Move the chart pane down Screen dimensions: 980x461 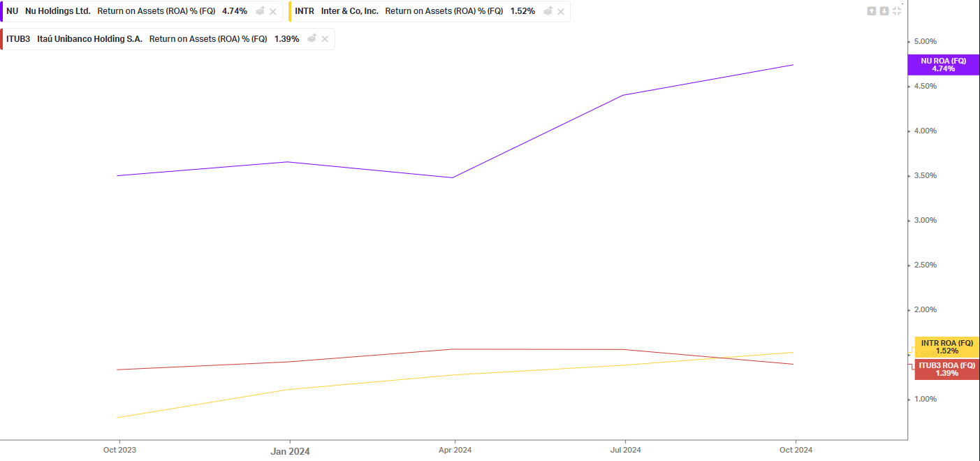(x=884, y=10)
